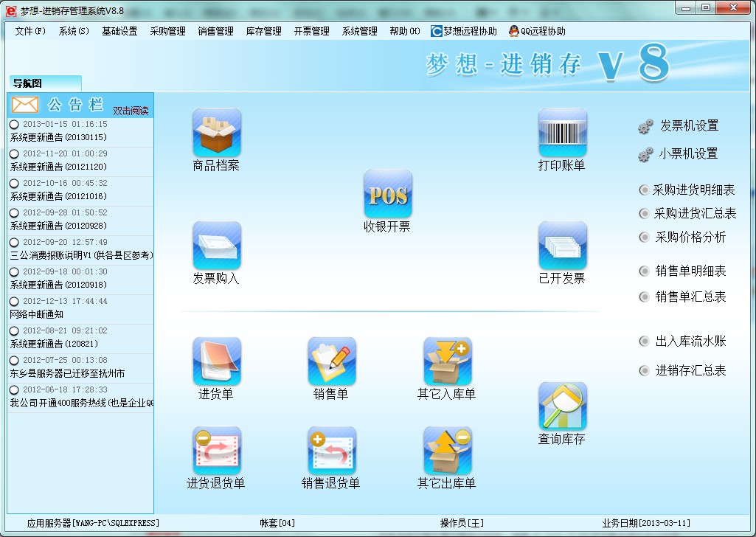Select the 销售单明细表 report option
Image resolution: width=756 pixels, height=537 pixels.
click(x=677, y=271)
